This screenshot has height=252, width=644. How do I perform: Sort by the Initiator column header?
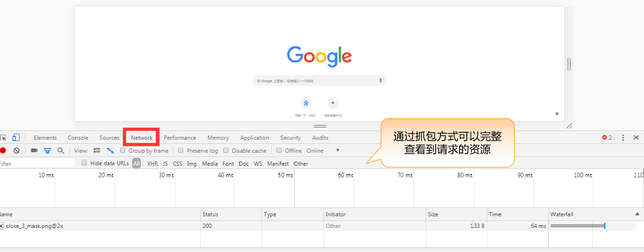point(375,214)
